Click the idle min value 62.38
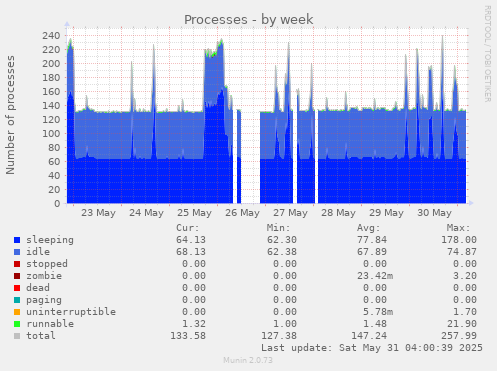The height and width of the screenshot is (371, 497). [x=282, y=252]
